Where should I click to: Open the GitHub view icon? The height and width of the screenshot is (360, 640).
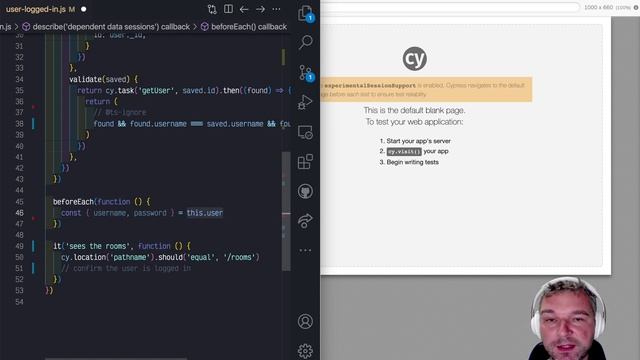(305, 191)
